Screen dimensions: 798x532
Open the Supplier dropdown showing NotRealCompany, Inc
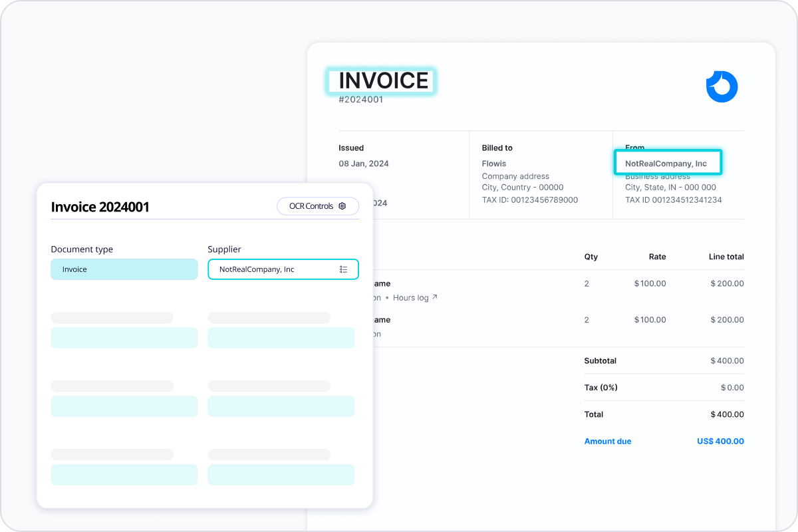(x=283, y=269)
